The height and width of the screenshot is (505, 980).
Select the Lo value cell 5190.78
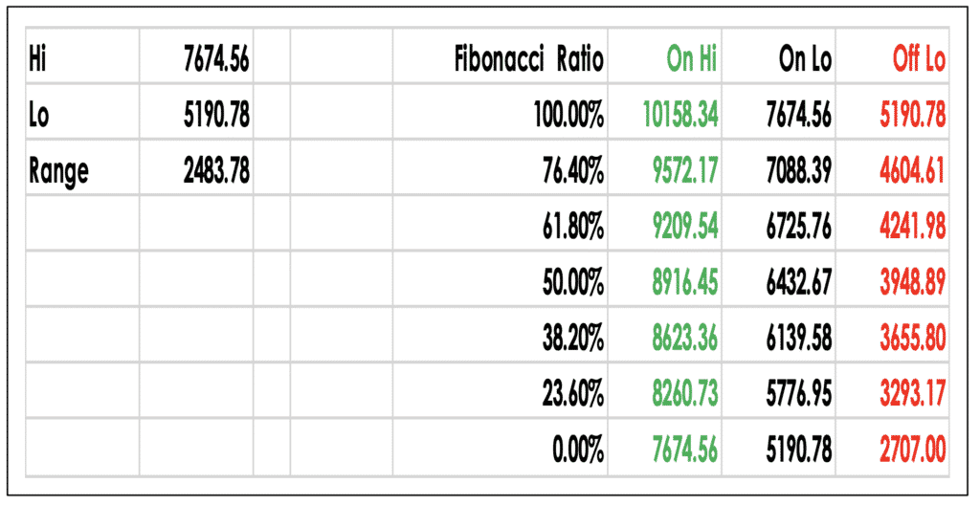click(216, 115)
